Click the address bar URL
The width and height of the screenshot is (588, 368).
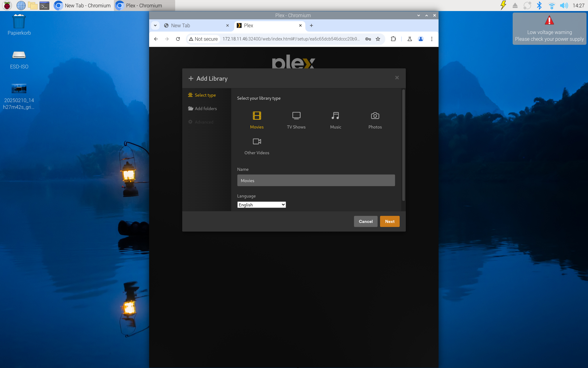291,39
